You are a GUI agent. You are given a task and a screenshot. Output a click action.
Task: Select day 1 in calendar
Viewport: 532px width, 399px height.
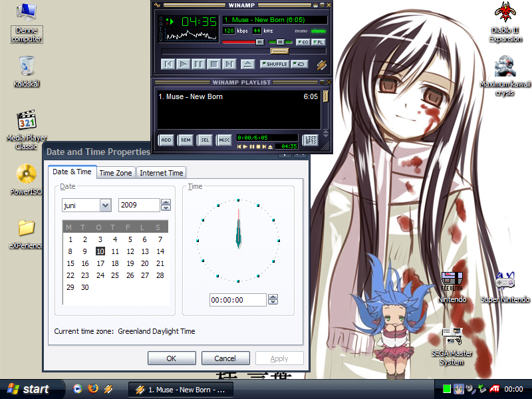point(70,239)
